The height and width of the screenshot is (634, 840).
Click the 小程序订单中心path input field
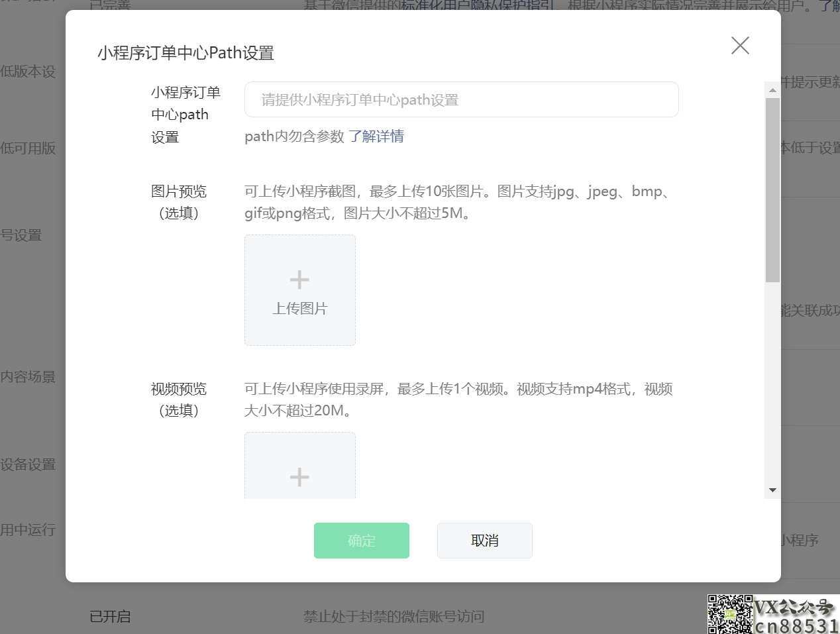click(461, 99)
